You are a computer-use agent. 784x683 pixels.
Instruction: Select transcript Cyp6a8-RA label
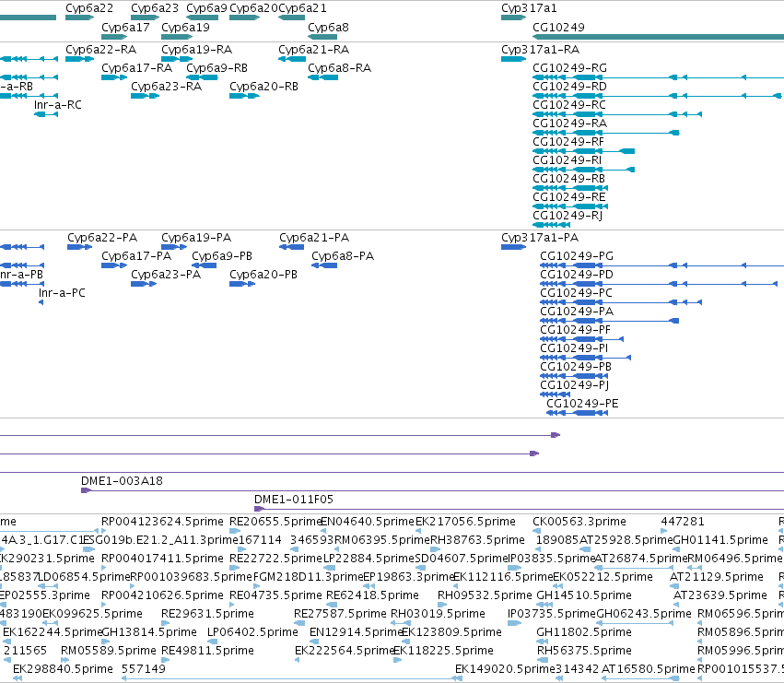point(340,68)
